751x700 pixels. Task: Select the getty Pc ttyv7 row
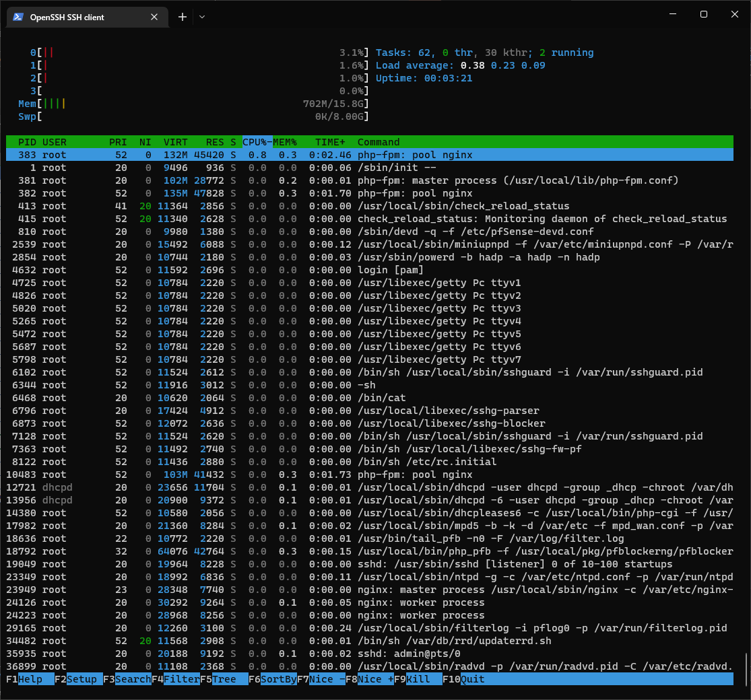pyautogui.click(x=369, y=359)
